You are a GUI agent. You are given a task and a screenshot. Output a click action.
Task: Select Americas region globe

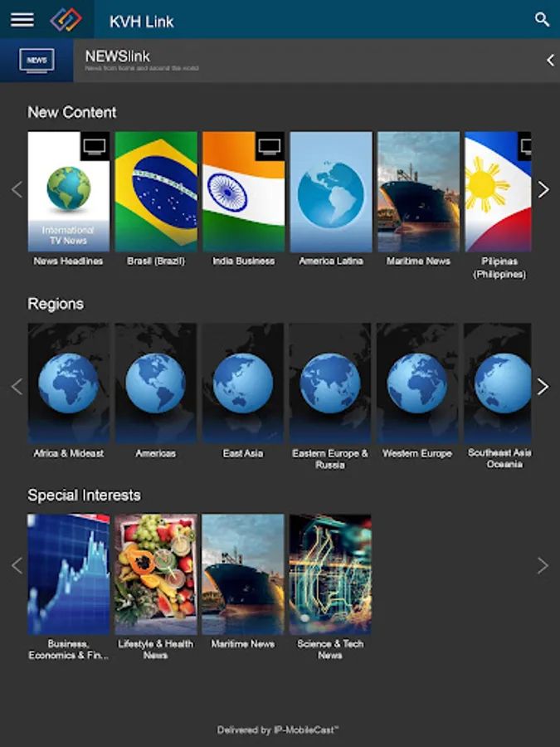point(156,383)
